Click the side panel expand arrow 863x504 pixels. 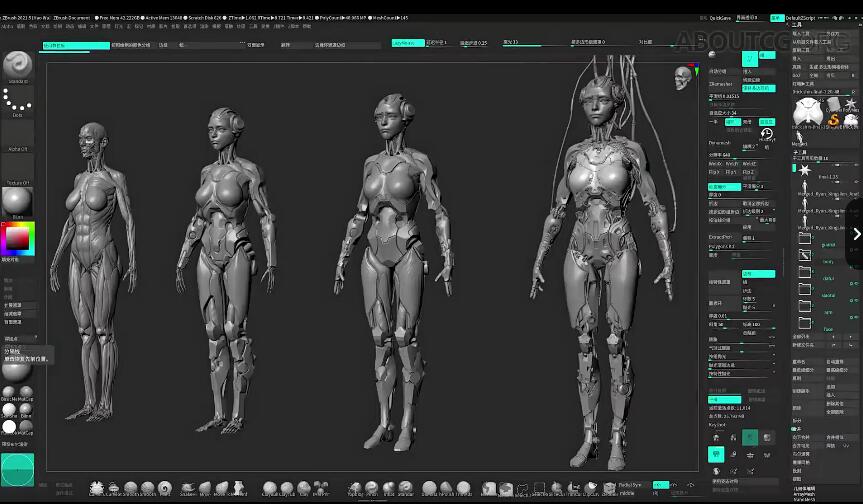tap(855, 234)
